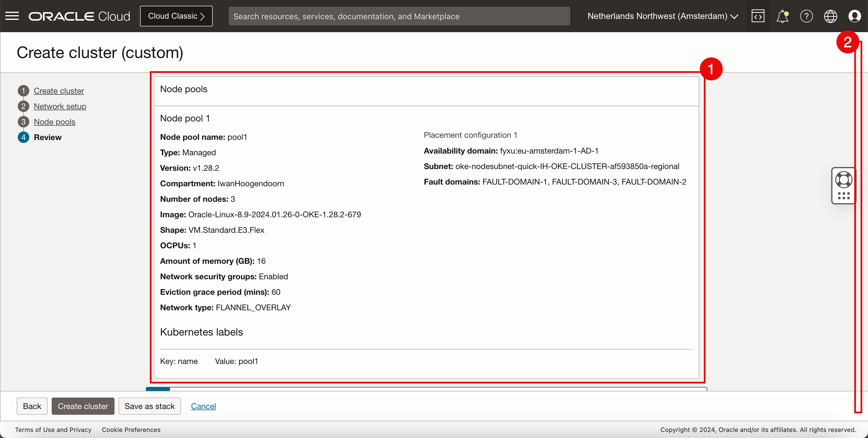Expand Netherlands Northwest (Amsterdam) region dropdown
The image size is (868, 438).
click(x=662, y=16)
